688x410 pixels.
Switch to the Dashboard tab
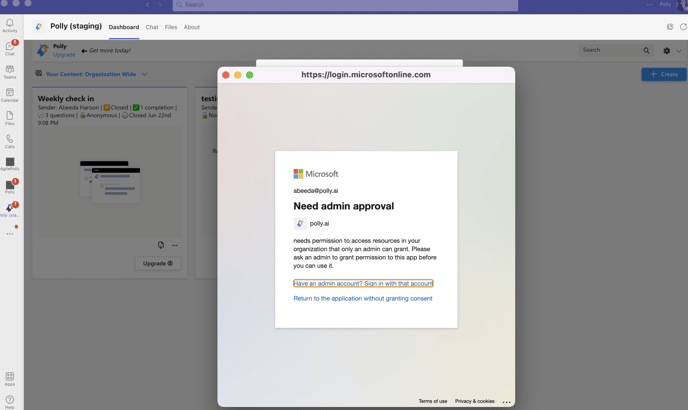pyautogui.click(x=124, y=27)
